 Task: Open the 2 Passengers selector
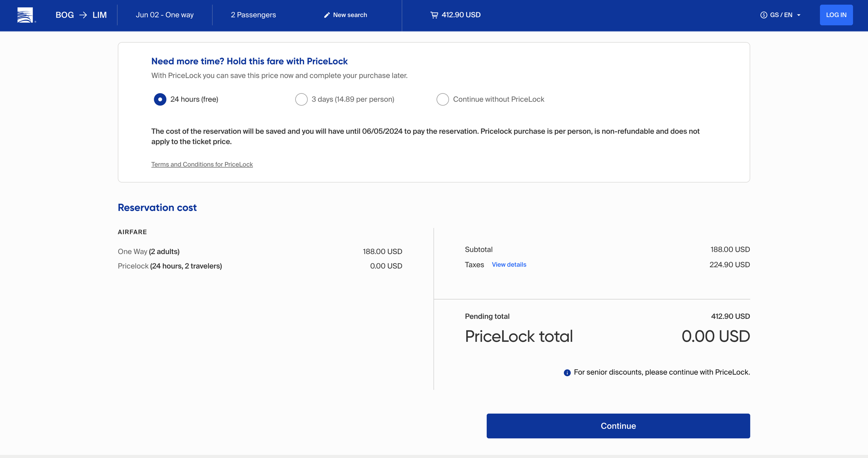pyautogui.click(x=253, y=15)
